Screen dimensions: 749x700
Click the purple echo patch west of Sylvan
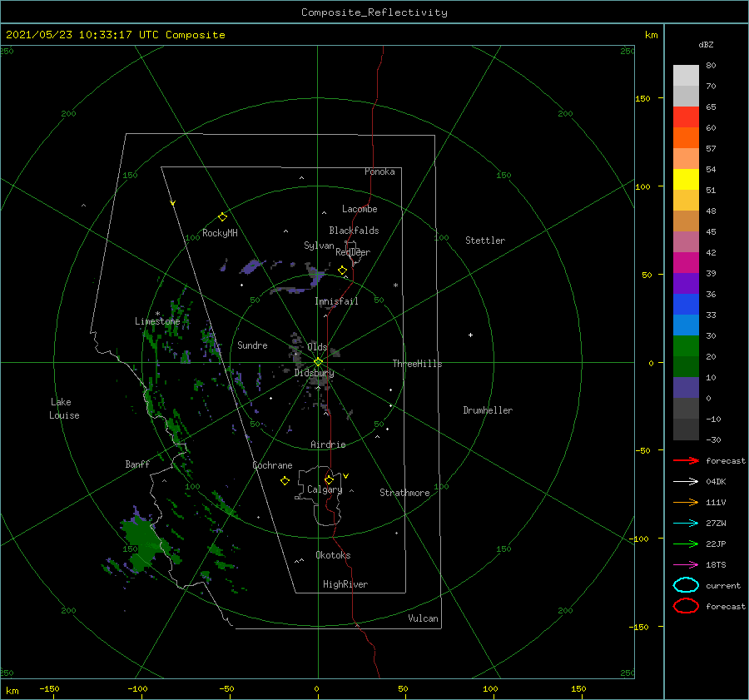click(x=251, y=266)
